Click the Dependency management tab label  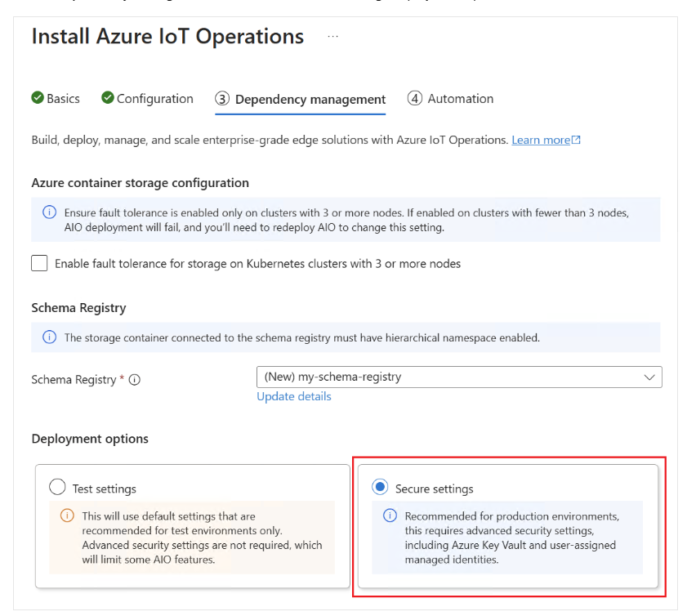[310, 100]
